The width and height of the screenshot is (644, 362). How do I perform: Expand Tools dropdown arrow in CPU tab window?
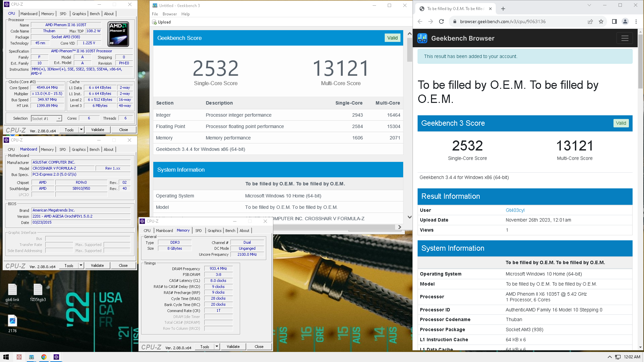(x=81, y=130)
